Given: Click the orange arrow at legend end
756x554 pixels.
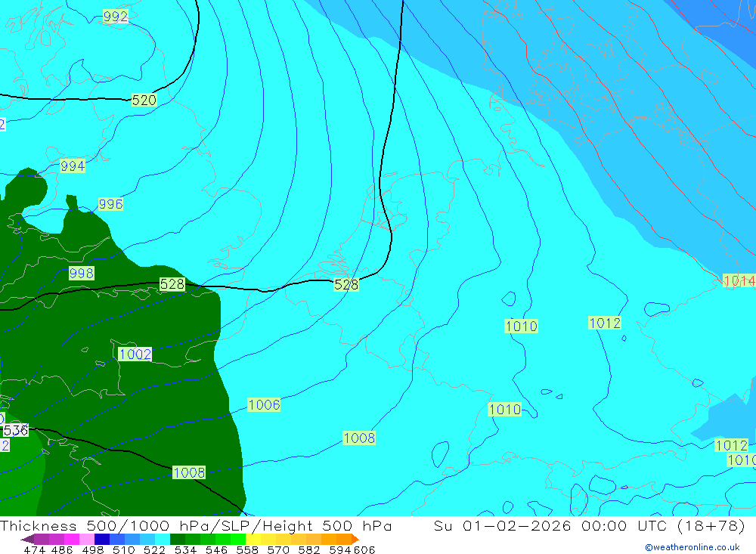Looking at the screenshot, I should coord(355,539).
